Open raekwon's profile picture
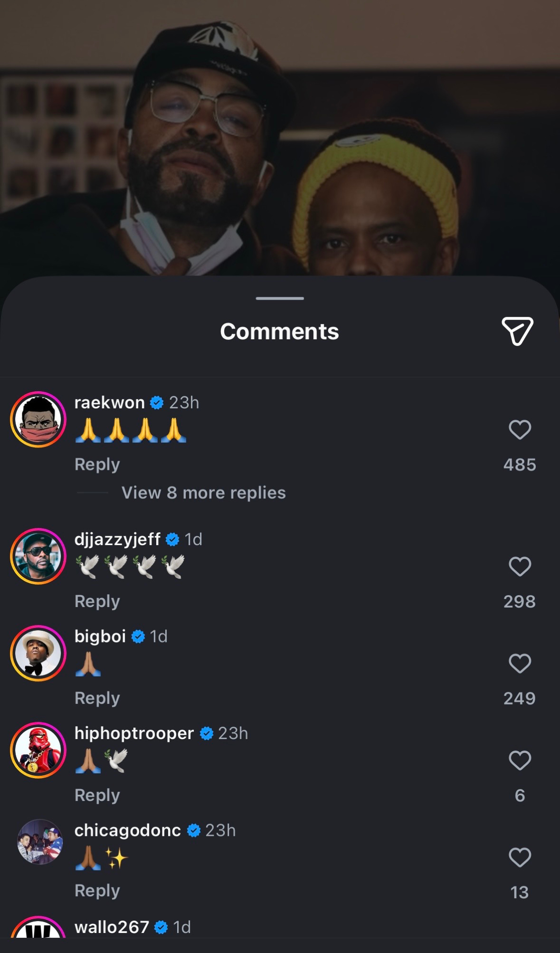The image size is (560, 953). [x=38, y=419]
